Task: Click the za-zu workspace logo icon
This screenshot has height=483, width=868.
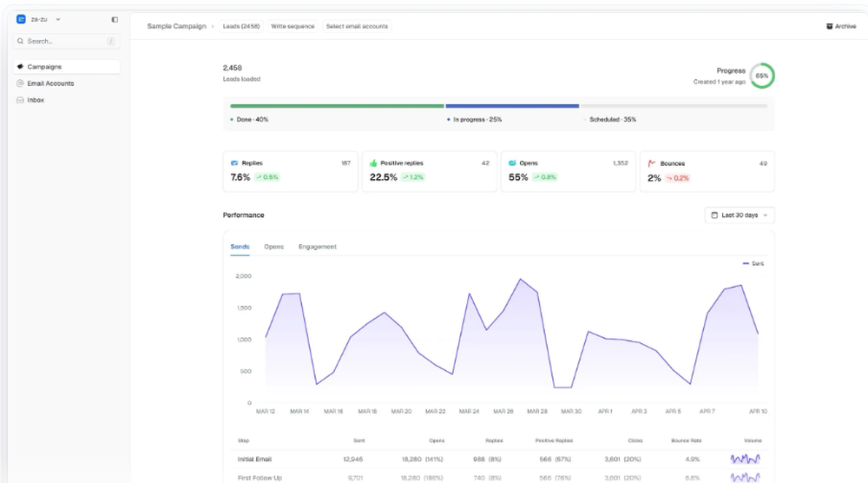Action: click(x=21, y=19)
